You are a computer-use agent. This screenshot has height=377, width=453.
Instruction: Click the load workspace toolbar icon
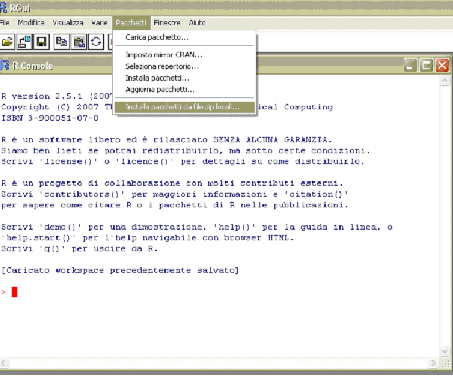tap(24, 42)
